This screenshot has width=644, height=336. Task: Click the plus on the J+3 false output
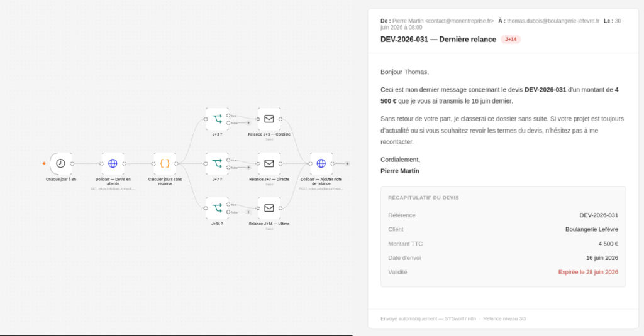[x=248, y=122]
